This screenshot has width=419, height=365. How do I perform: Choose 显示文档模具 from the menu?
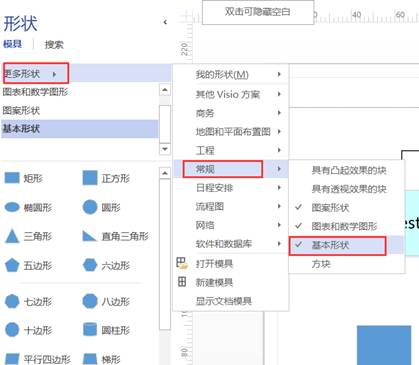click(x=231, y=301)
